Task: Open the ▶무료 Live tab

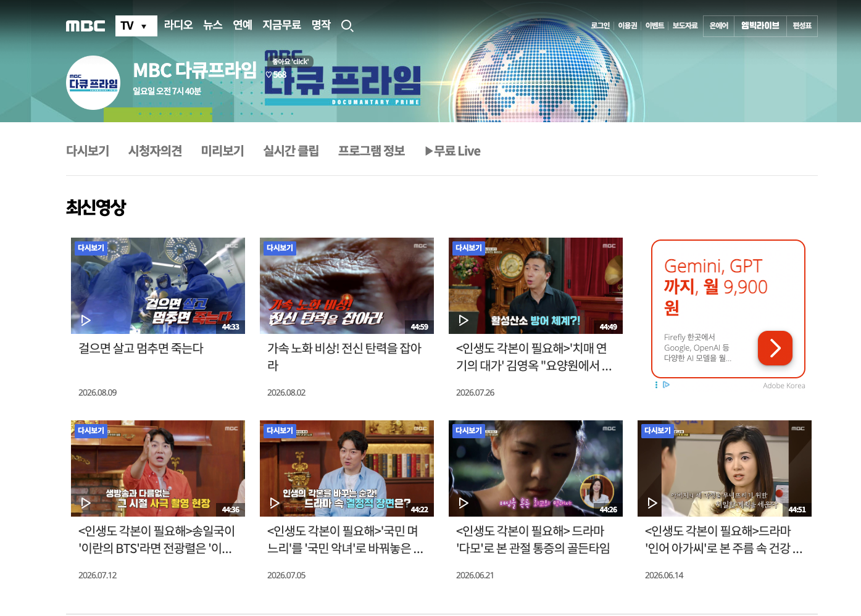Action: [x=452, y=151]
